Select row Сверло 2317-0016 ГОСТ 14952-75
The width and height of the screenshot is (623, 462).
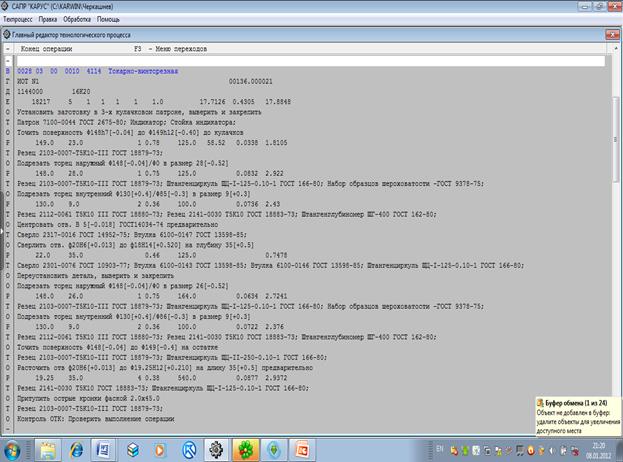click(x=132, y=235)
